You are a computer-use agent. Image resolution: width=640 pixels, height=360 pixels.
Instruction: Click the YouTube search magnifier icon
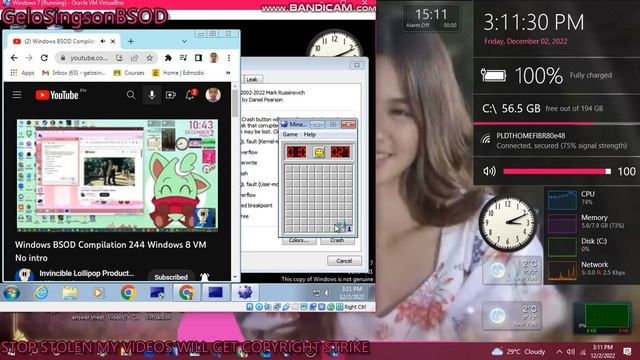[x=131, y=95]
